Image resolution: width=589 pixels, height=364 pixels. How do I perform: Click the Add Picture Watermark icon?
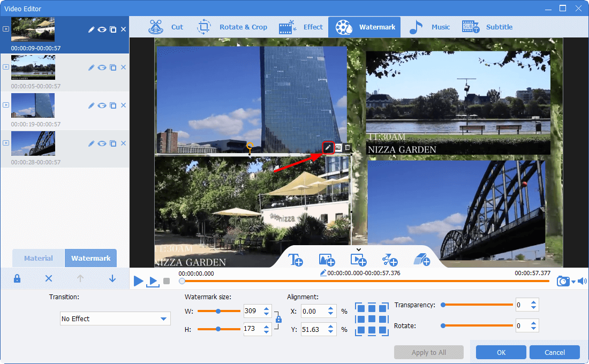pyautogui.click(x=327, y=260)
